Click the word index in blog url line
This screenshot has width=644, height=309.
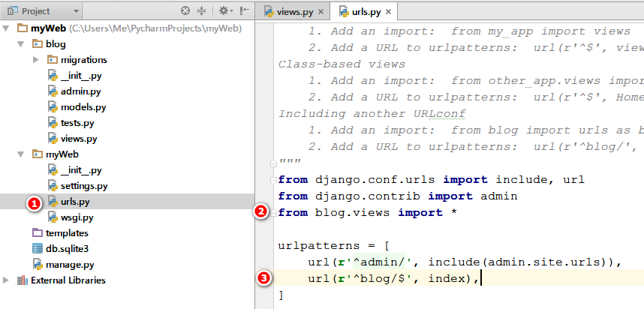tap(447, 279)
